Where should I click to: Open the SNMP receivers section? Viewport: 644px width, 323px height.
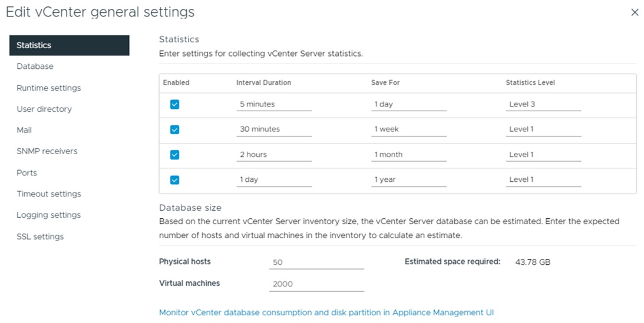point(47,151)
